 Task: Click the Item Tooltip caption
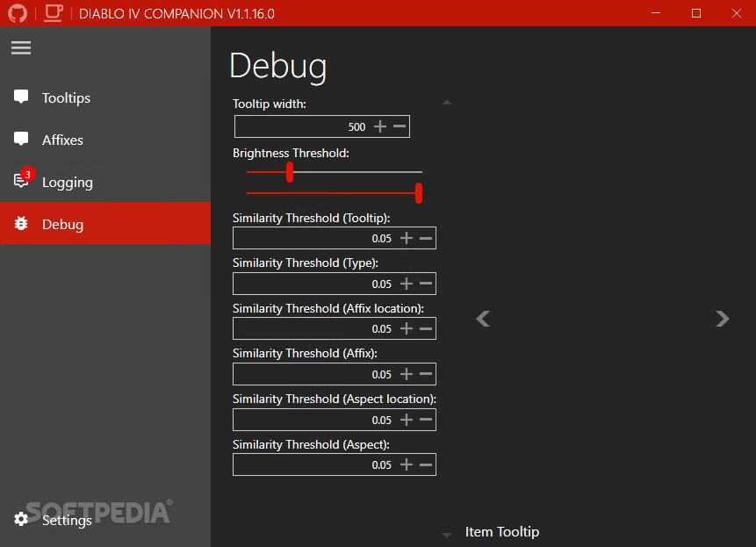502,531
